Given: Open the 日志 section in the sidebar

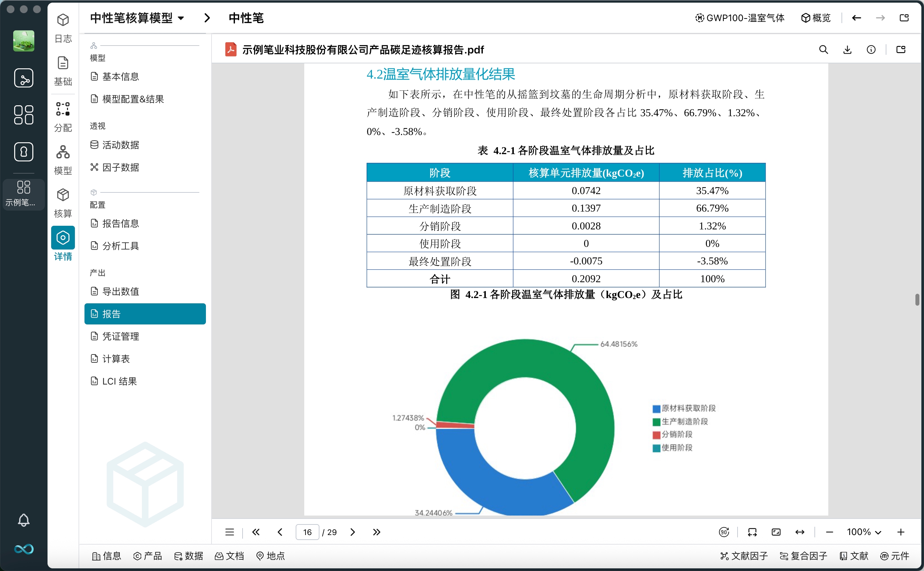Looking at the screenshot, I should pyautogui.click(x=63, y=28).
